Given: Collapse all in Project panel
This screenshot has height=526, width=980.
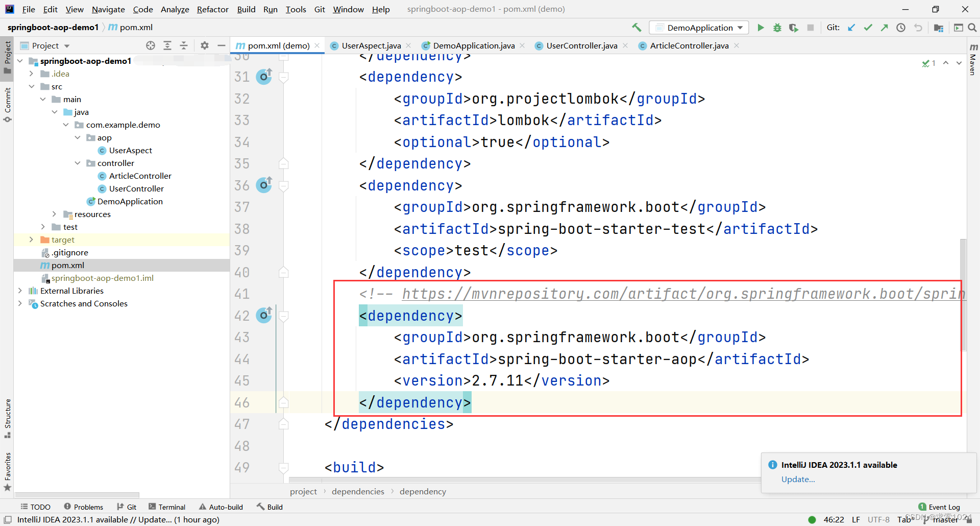Looking at the screenshot, I should 184,45.
